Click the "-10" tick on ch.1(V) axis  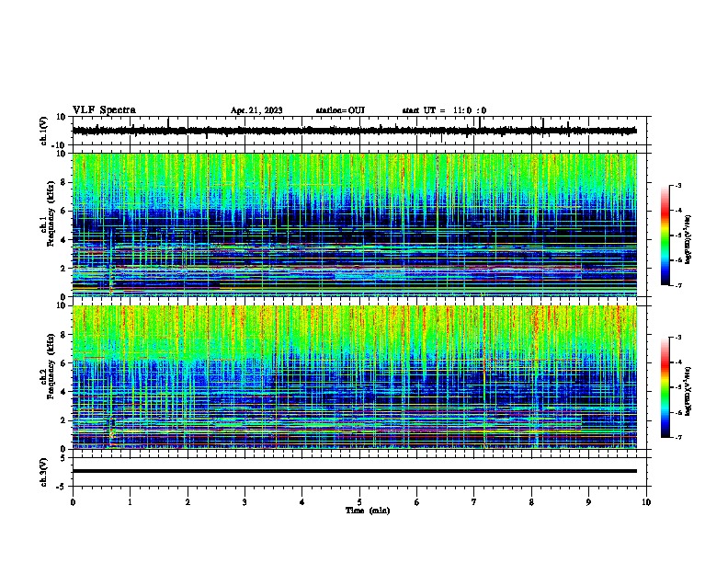pos(60,145)
